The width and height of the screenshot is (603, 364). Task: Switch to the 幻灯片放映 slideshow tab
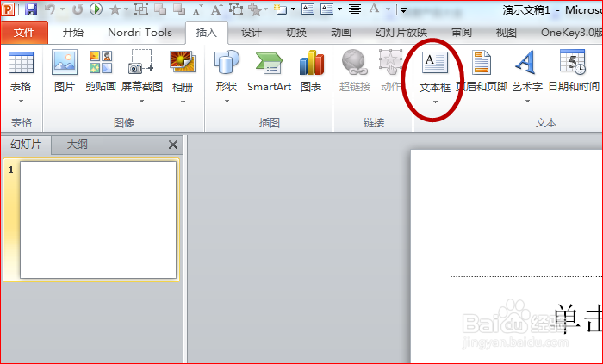(401, 33)
